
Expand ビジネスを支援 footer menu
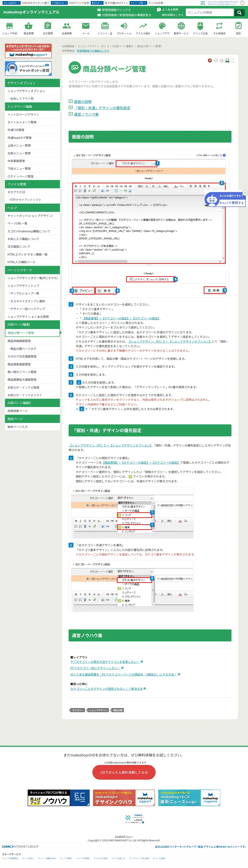click(101, 858)
